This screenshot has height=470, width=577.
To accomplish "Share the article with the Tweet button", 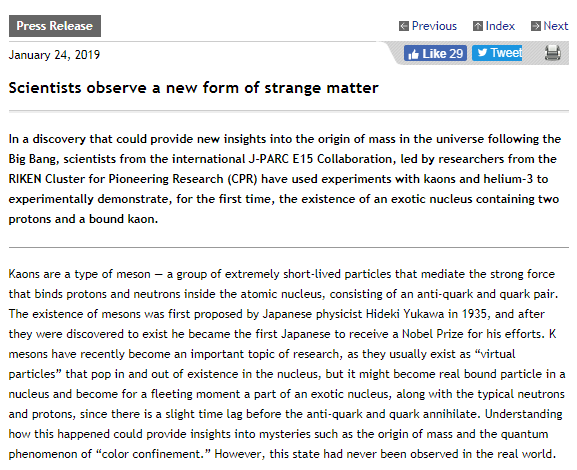I will tap(497, 53).
